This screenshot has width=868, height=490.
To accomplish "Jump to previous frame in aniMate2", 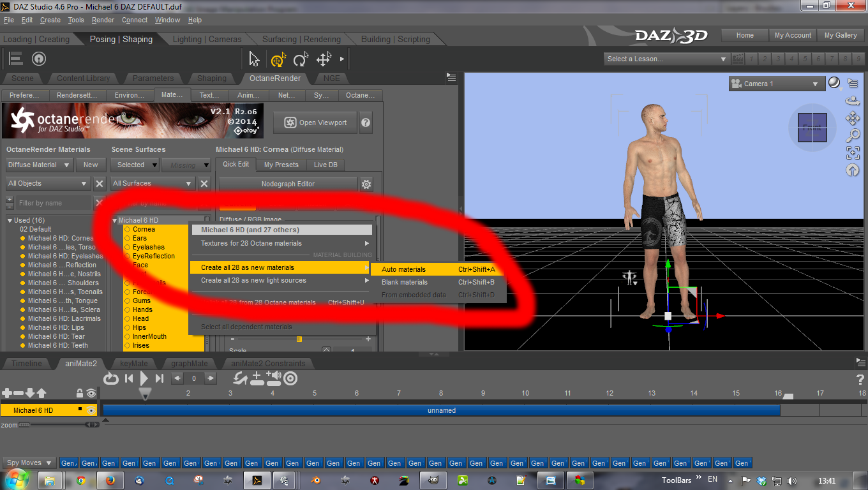I will click(129, 378).
